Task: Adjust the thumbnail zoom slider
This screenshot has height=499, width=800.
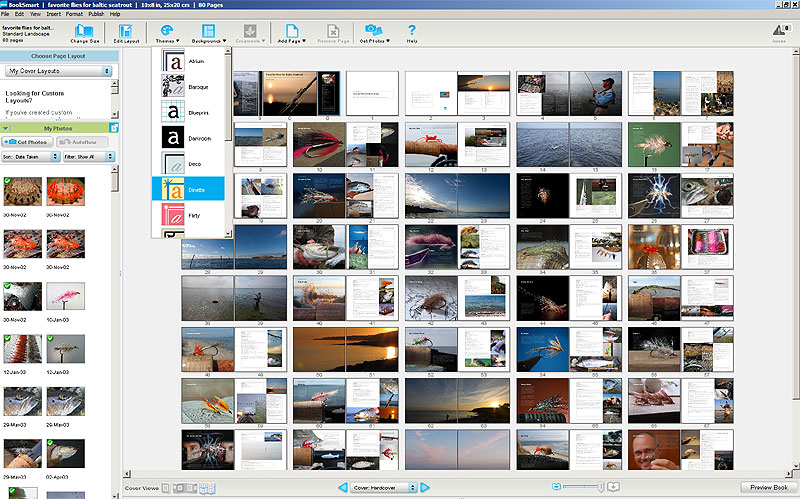Action: point(599,487)
